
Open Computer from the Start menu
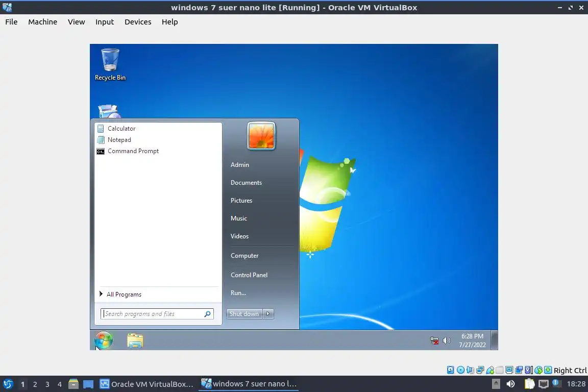(244, 255)
